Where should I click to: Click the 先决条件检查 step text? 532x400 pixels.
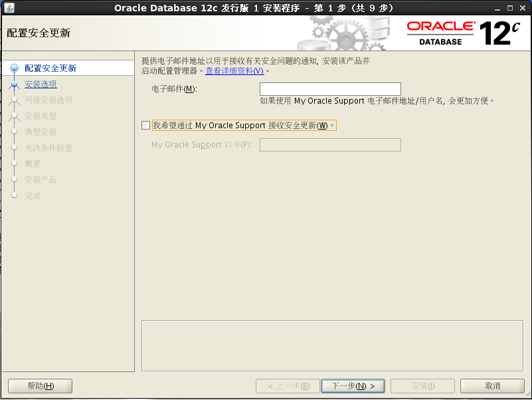48,148
